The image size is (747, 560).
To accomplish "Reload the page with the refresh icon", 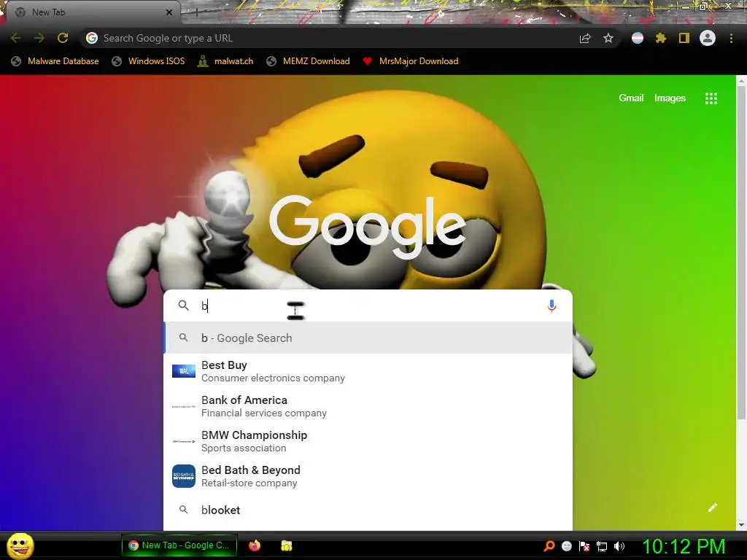I will [63, 38].
